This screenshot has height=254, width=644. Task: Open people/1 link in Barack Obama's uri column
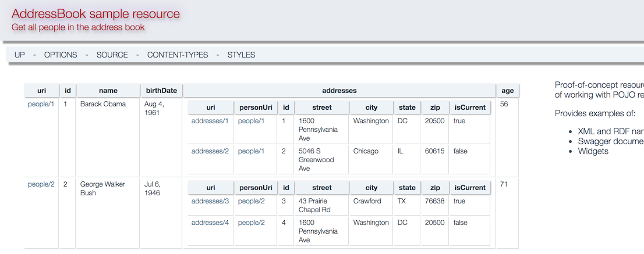(41, 104)
